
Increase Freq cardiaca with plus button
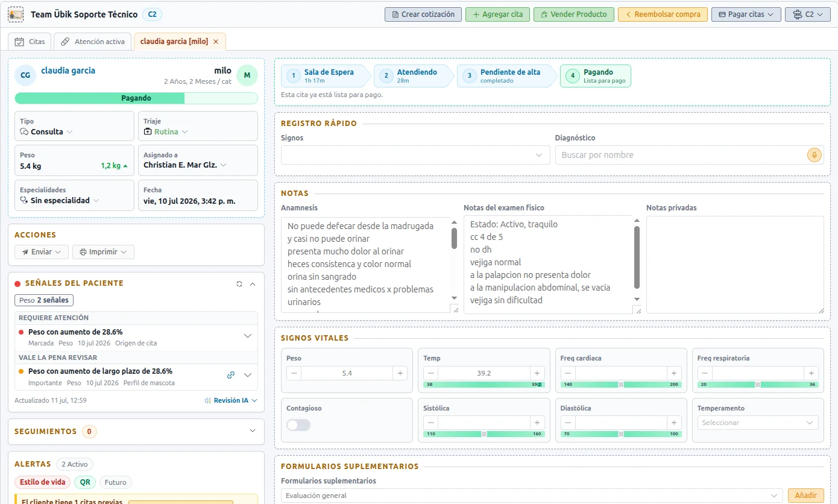pos(675,373)
